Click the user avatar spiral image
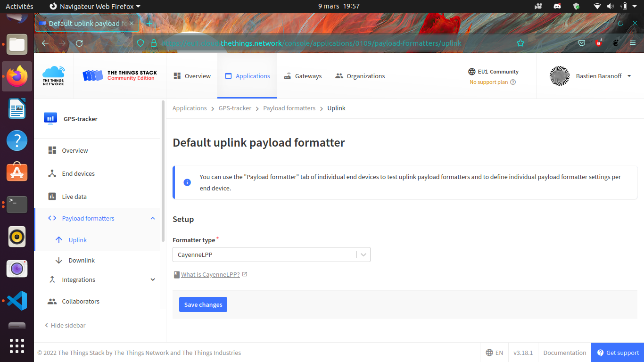This screenshot has height=362, width=644. click(560, 76)
